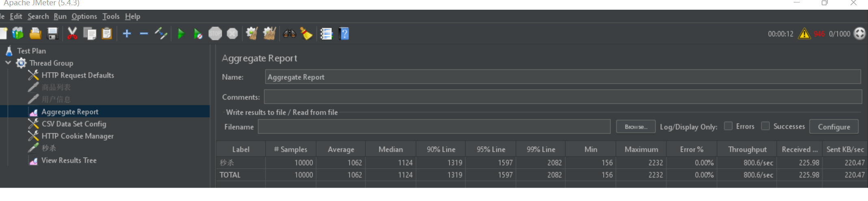868x201 pixels.
Task: Search the tree with the binoculars icon
Action: point(289,33)
